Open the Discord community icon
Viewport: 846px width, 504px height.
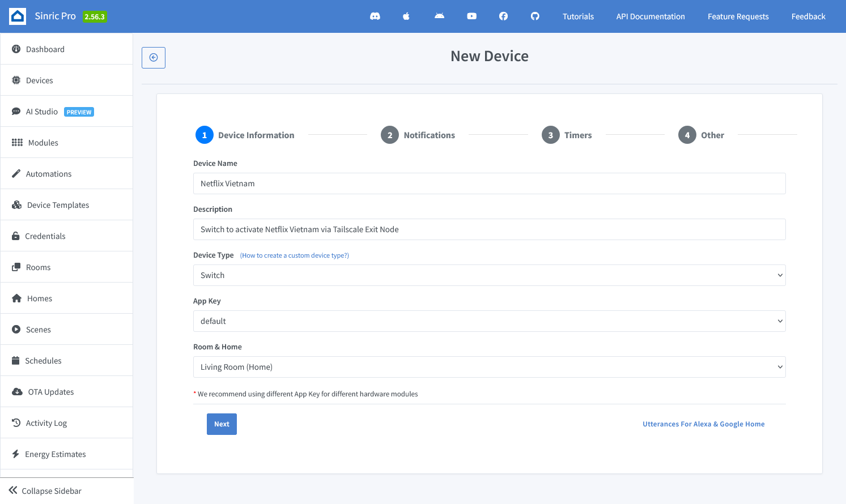[375, 16]
